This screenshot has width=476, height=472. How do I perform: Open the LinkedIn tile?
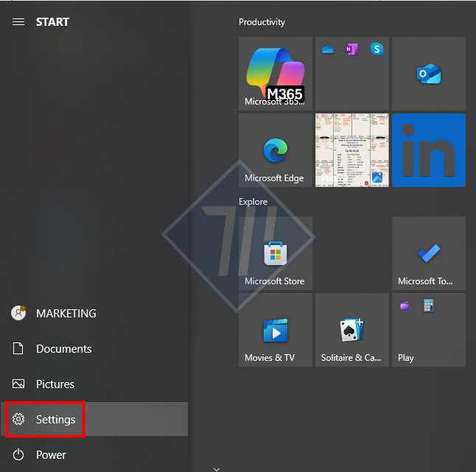pos(428,150)
